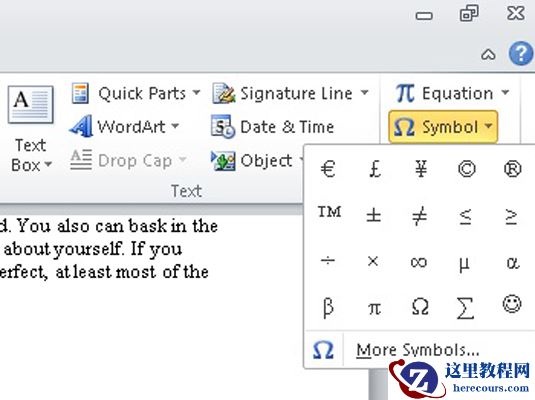535x400 pixels.
Task: Expand the Quick Parts dropdown arrow
Action: (x=196, y=92)
